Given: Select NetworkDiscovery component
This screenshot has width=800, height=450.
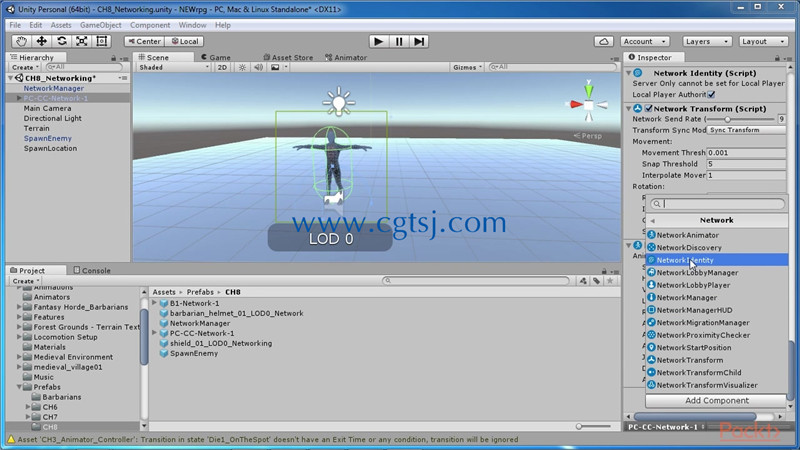Looking at the screenshot, I should 717,247.
